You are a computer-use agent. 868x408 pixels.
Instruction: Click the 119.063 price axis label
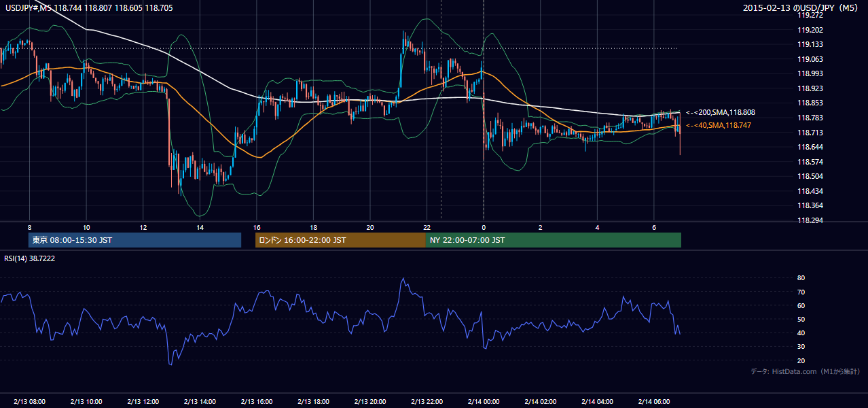click(x=810, y=59)
